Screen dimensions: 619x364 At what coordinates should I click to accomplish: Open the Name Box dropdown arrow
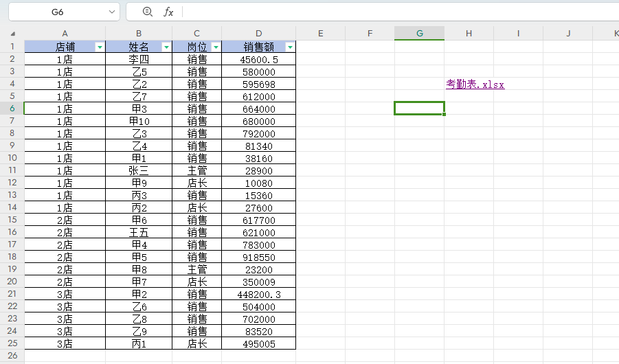[112, 12]
